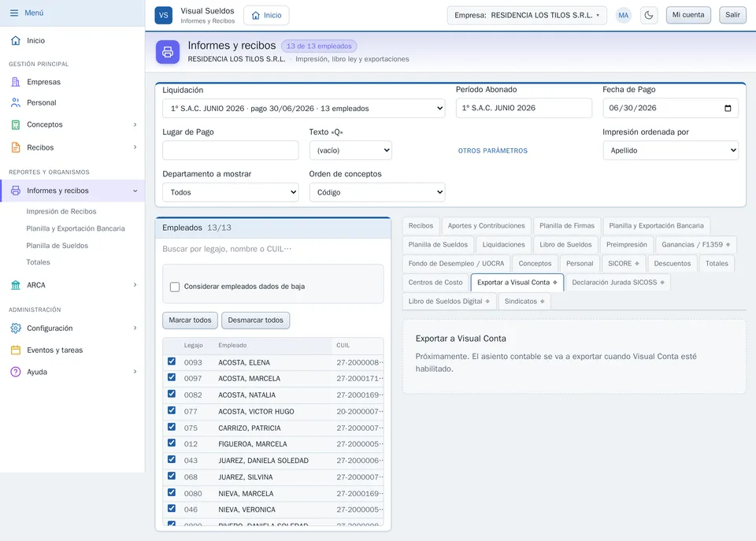Uncheck employee FIGUEROA, MARCELA
This screenshot has width=756, height=541.
[172, 443]
